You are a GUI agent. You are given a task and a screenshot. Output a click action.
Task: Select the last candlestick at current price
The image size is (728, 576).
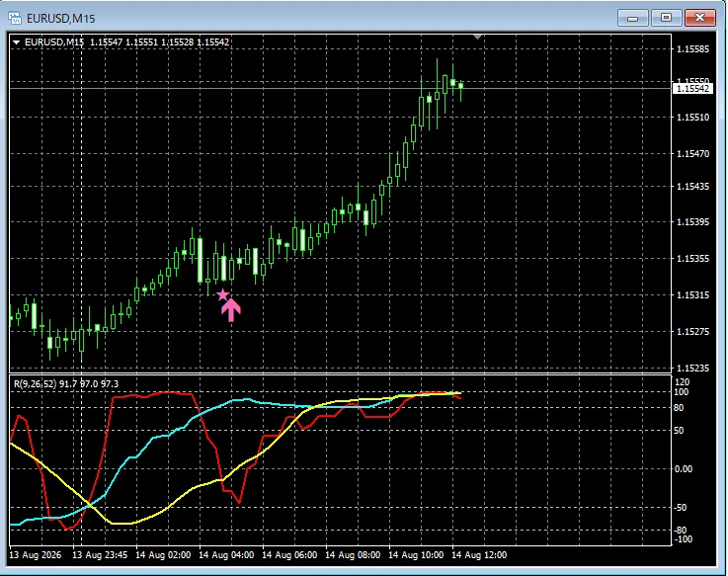pos(460,86)
